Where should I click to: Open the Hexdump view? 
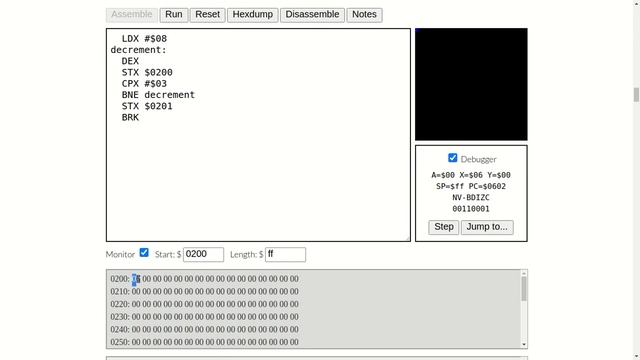253,15
